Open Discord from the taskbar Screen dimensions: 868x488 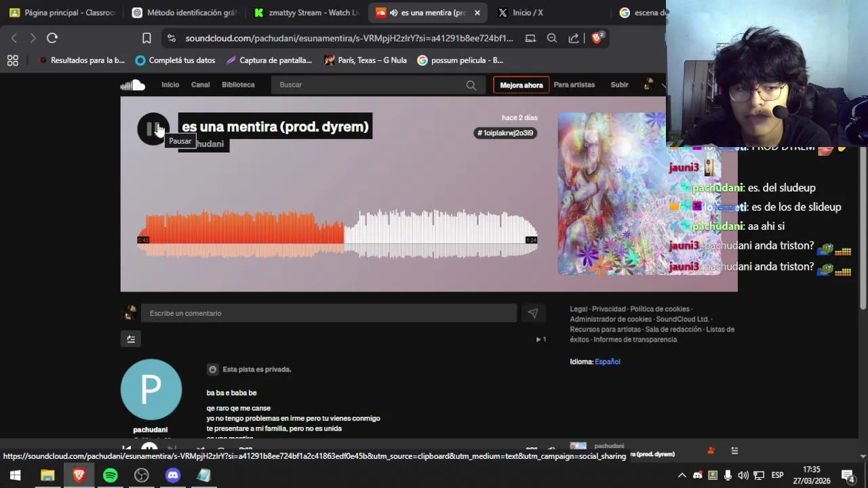pos(173,475)
